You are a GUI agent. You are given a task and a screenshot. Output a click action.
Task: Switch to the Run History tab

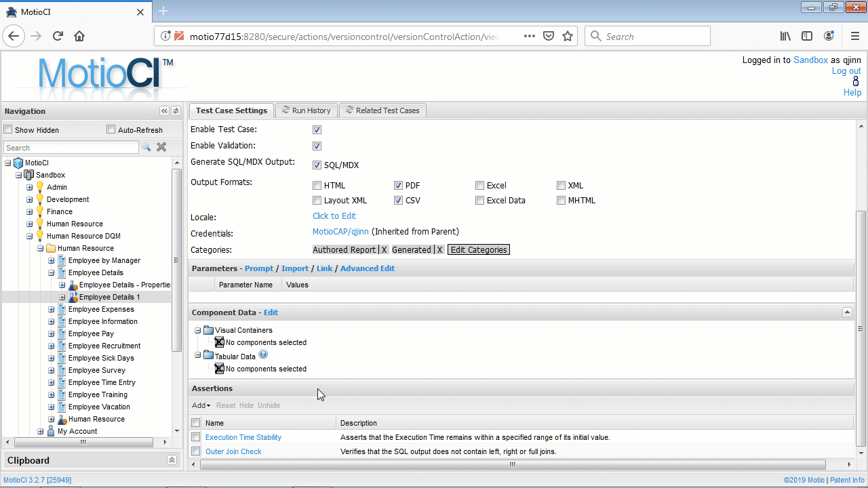click(x=306, y=110)
